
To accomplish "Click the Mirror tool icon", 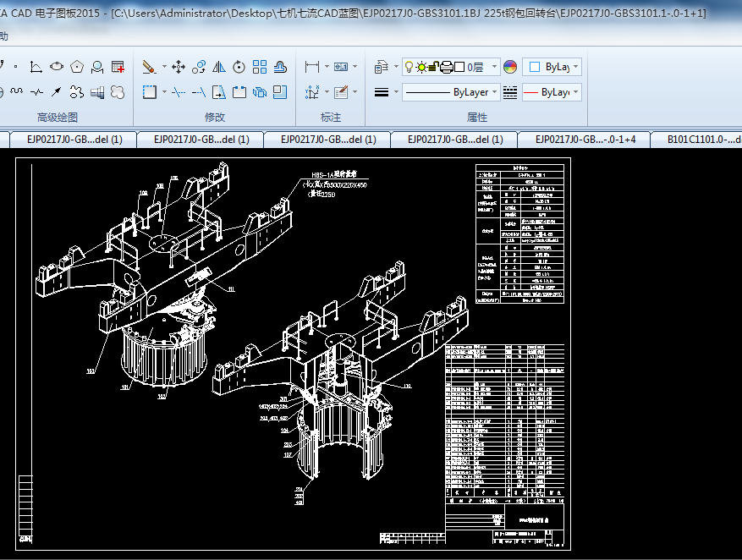I will [219, 67].
